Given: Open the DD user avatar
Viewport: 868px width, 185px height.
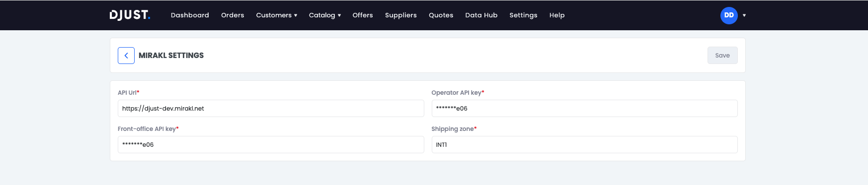Looking at the screenshot, I should [729, 15].
